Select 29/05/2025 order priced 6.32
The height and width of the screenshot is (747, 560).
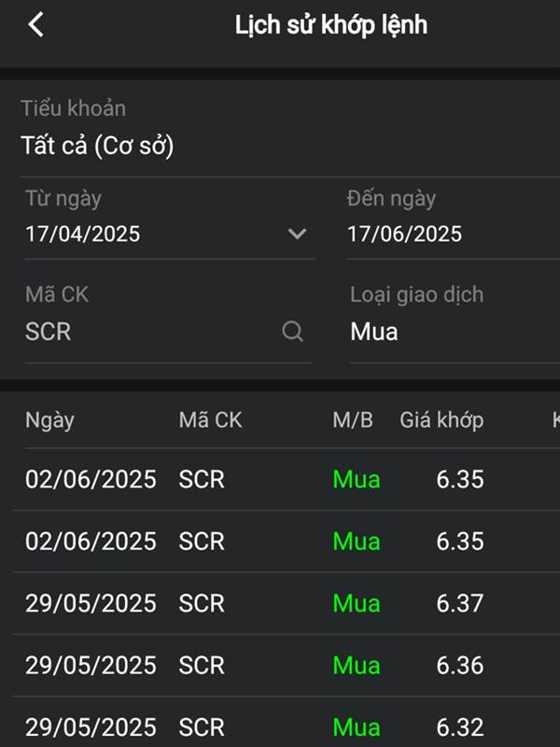(x=287, y=725)
